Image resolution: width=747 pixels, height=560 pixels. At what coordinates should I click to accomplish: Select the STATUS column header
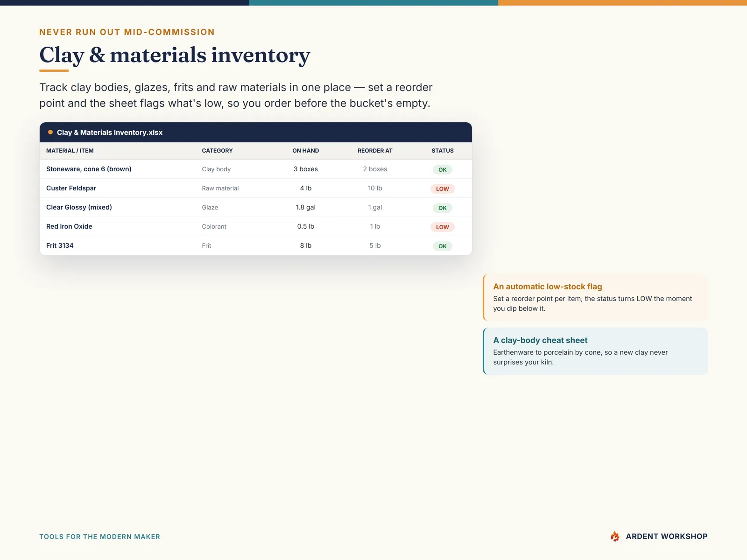click(x=443, y=151)
